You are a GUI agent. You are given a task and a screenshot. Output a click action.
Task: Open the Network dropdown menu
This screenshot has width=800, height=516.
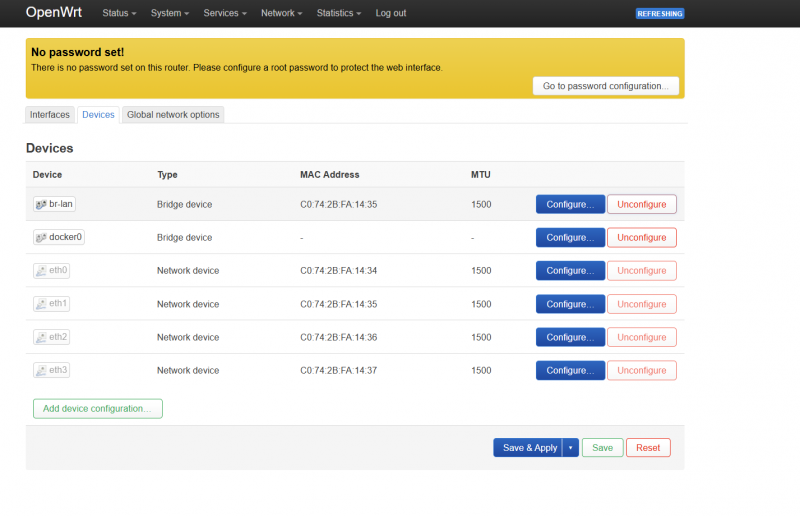tap(282, 13)
